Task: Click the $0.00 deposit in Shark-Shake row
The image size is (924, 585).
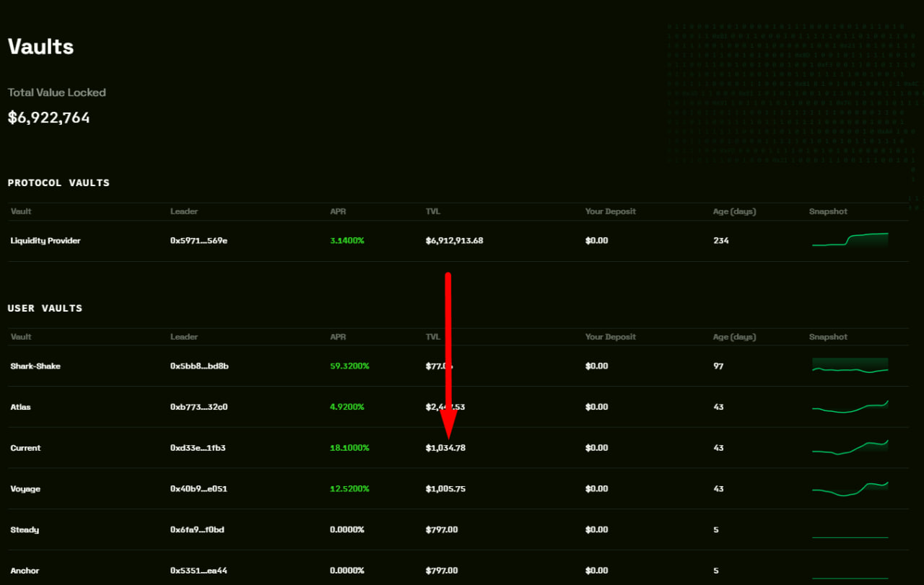Action: (597, 366)
